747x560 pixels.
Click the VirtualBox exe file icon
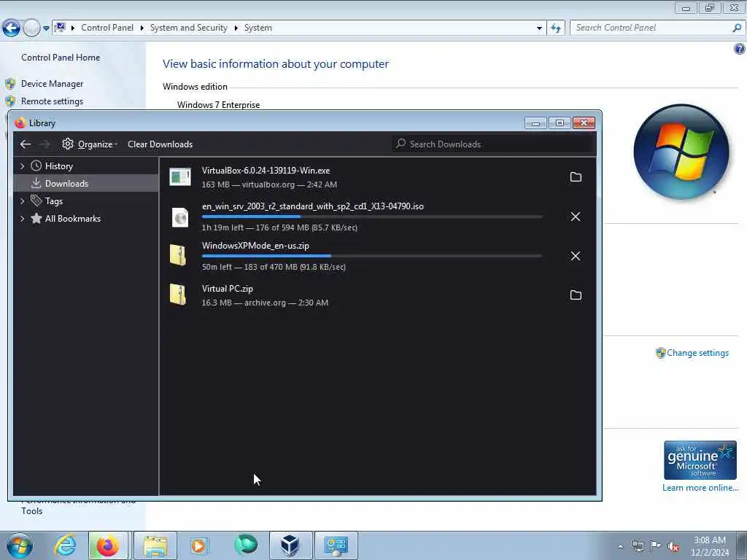[x=180, y=176]
